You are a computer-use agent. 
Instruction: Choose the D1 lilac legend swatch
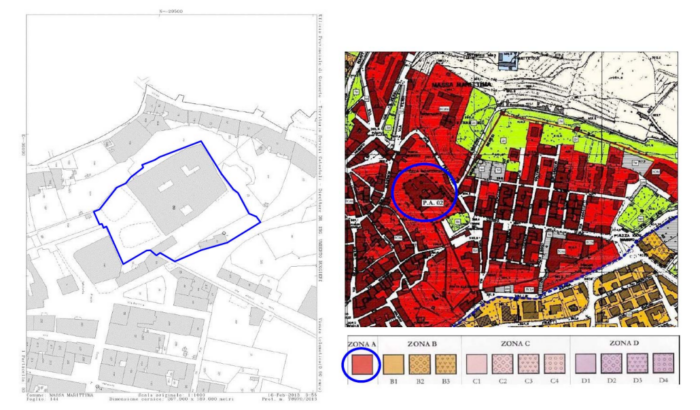click(587, 365)
